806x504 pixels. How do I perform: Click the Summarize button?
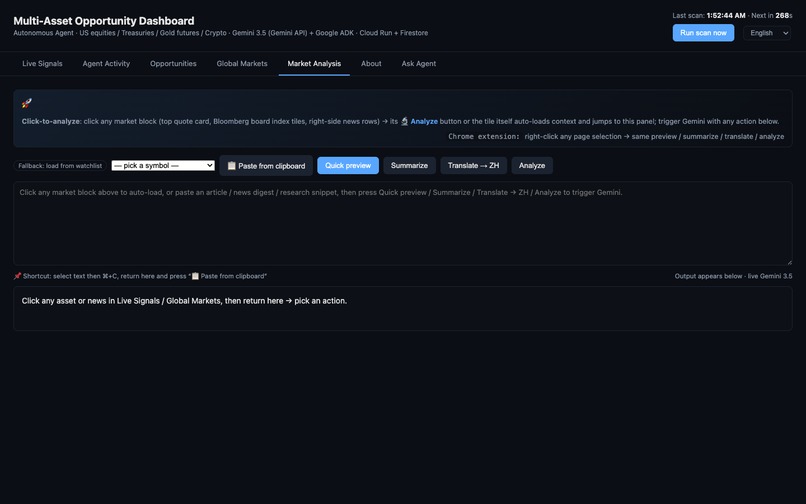point(409,166)
